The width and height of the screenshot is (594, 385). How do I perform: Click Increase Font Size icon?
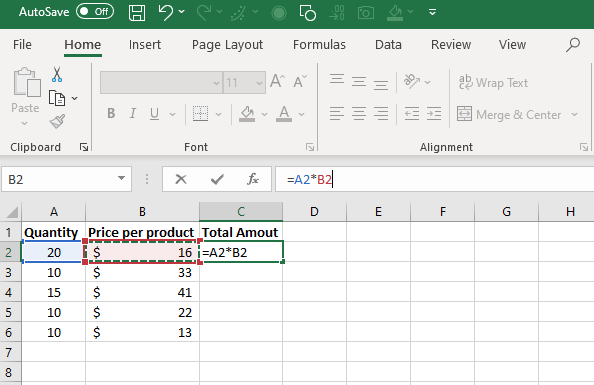tap(278, 81)
